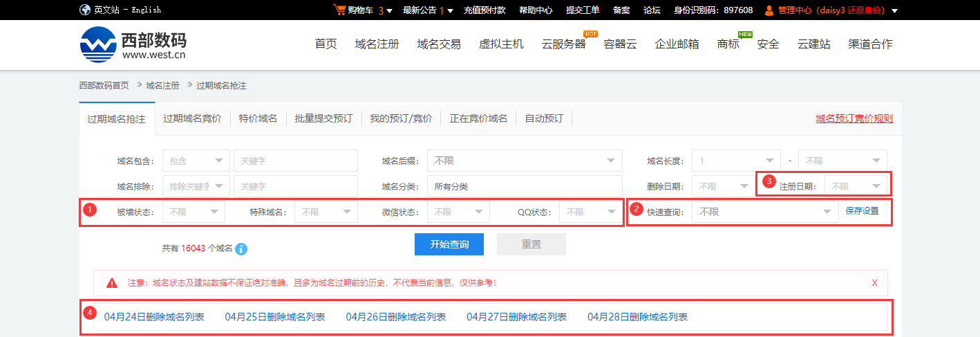Click the shopping cart icon
Image resolution: width=980 pixels, height=337 pixels.
pyautogui.click(x=339, y=10)
